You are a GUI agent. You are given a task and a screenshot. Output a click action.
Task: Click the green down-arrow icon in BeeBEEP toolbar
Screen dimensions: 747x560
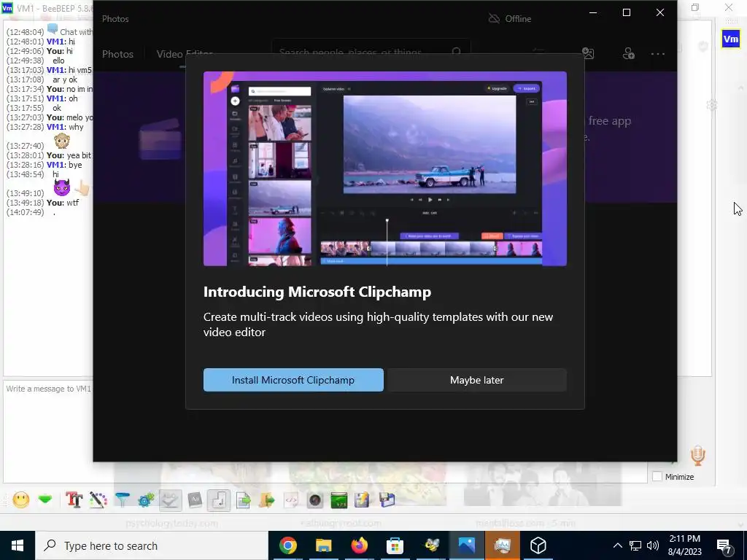45,500
